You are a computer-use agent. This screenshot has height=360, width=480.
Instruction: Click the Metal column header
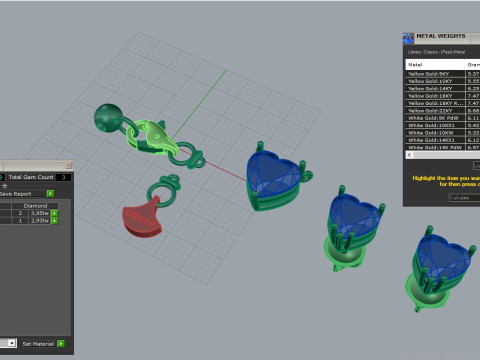coord(435,65)
